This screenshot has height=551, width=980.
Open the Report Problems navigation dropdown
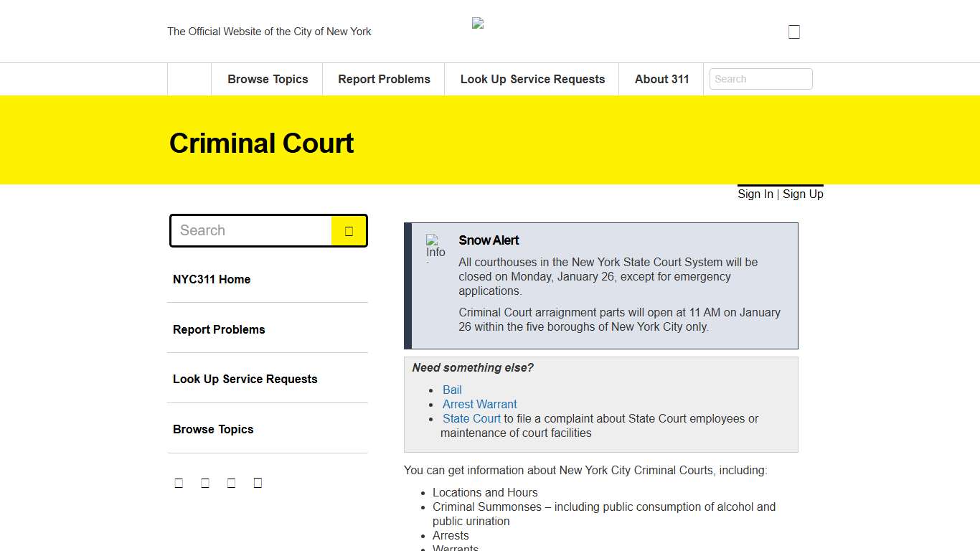(x=383, y=79)
